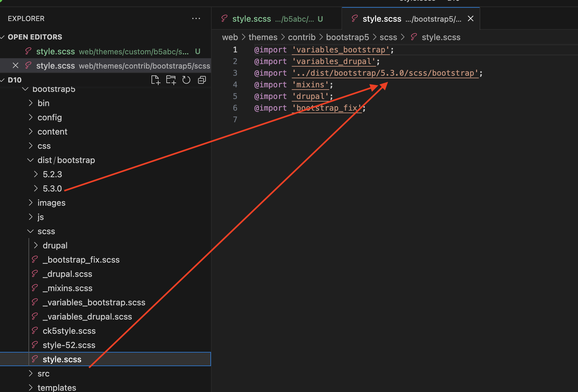Click the Sass icon in breadcrumb style.scss
Screen dimensions: 578x392
pos(414,37)
